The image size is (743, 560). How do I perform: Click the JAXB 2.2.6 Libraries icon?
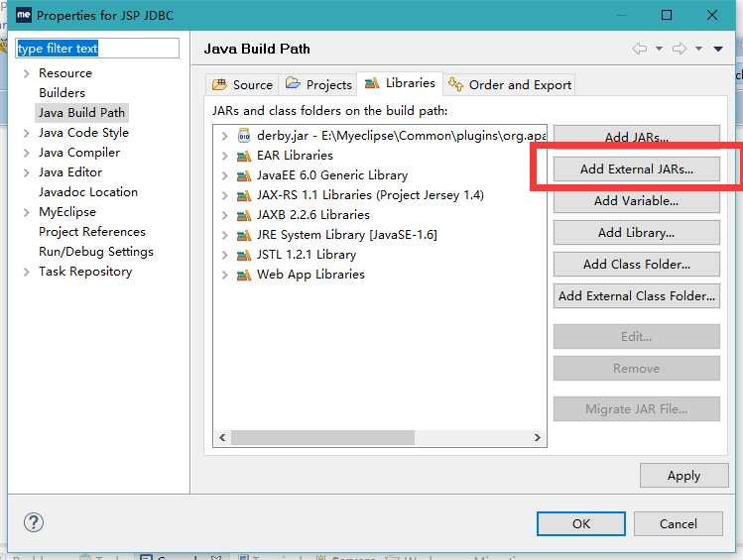coord(244,215)
